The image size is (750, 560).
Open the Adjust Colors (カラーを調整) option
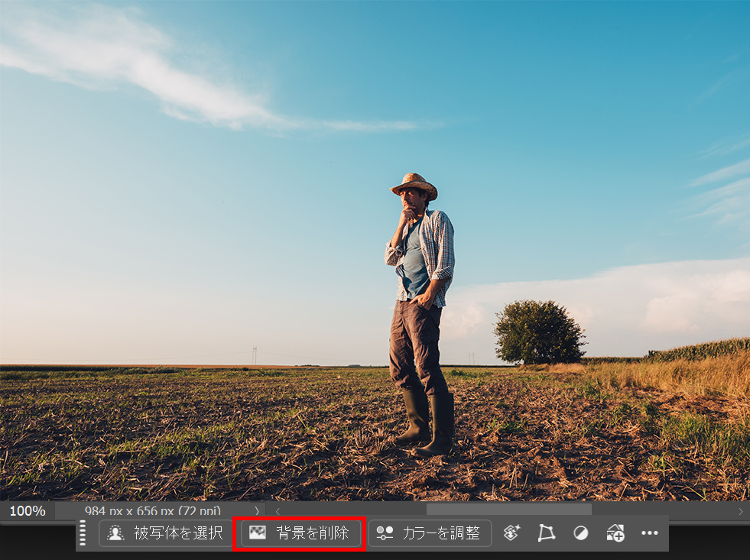click(x=430, y=533)
